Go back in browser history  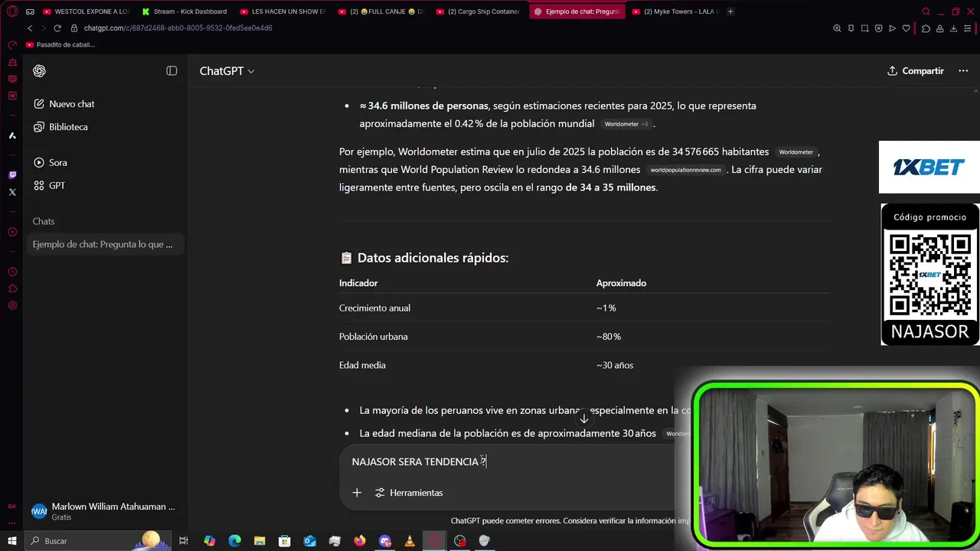(x=30, y=28)
